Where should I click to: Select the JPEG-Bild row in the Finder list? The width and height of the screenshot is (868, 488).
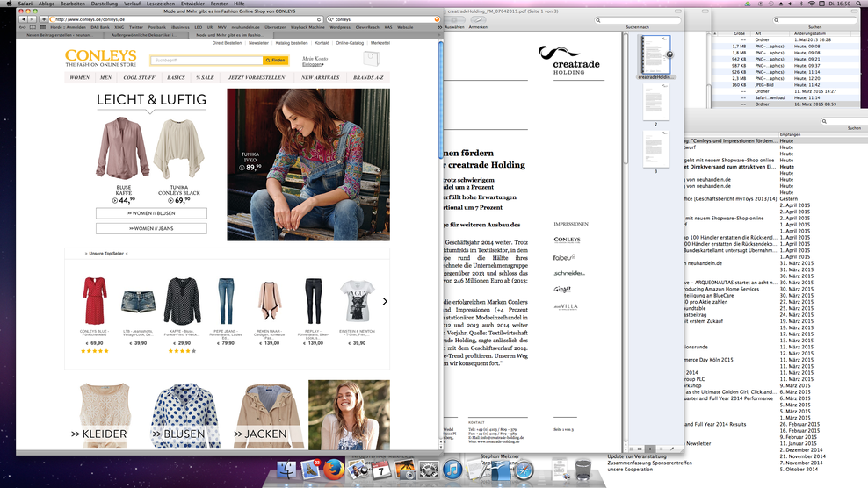(x=786, y=84)
